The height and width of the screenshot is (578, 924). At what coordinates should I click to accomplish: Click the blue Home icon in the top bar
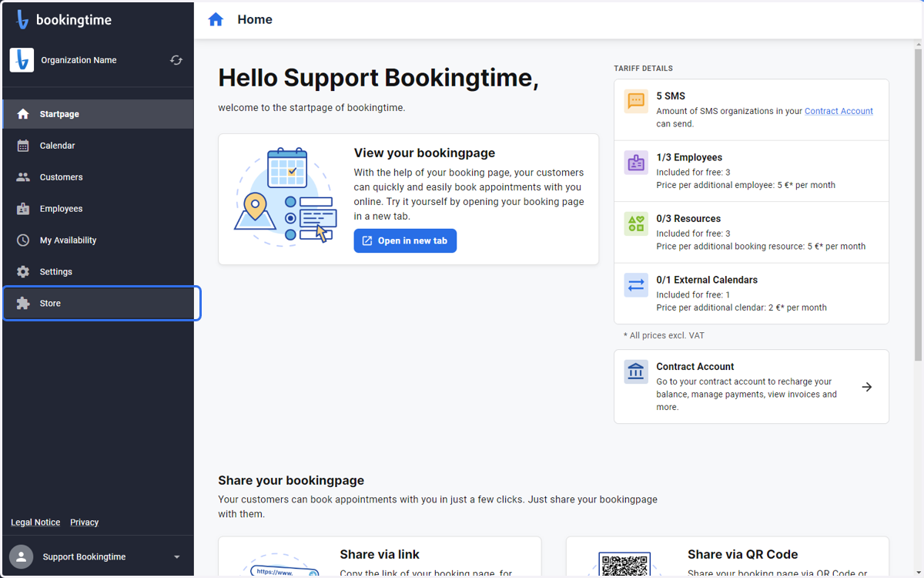pos(216,20)
